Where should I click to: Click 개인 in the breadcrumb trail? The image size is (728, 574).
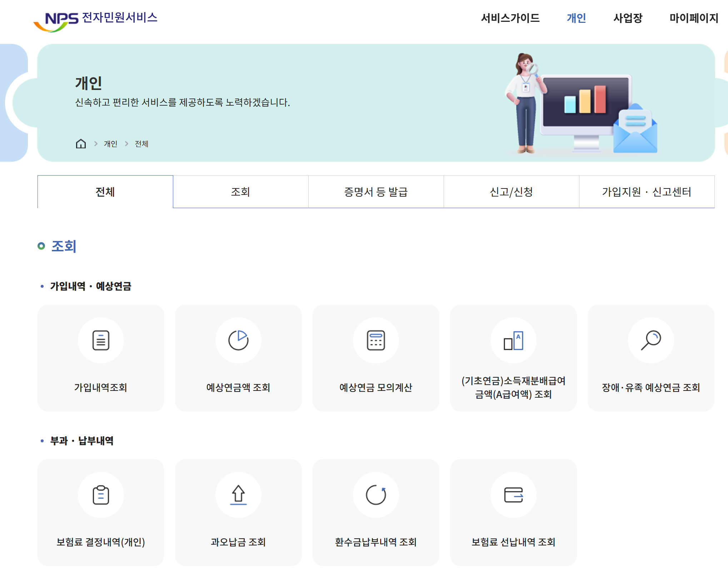(x=109, y=144)
